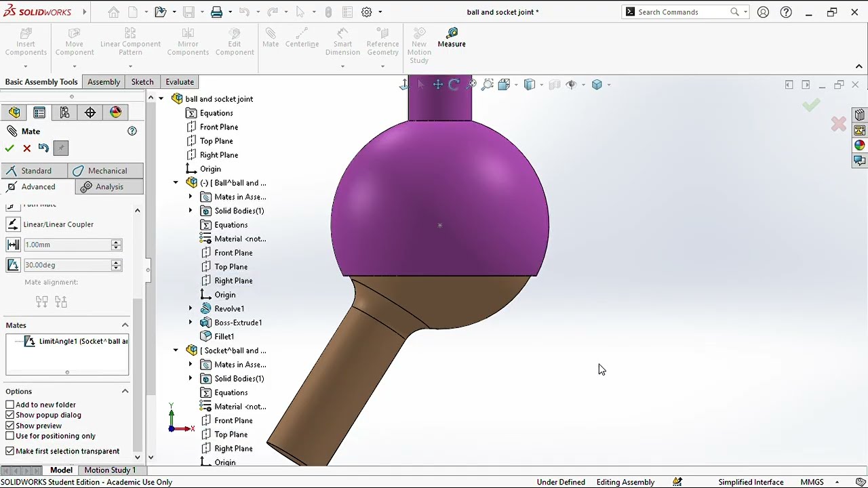This screenshot has width=868, height=488.
Task: Expand the Revolve1 feature node
Action: (x=191, y=308)
